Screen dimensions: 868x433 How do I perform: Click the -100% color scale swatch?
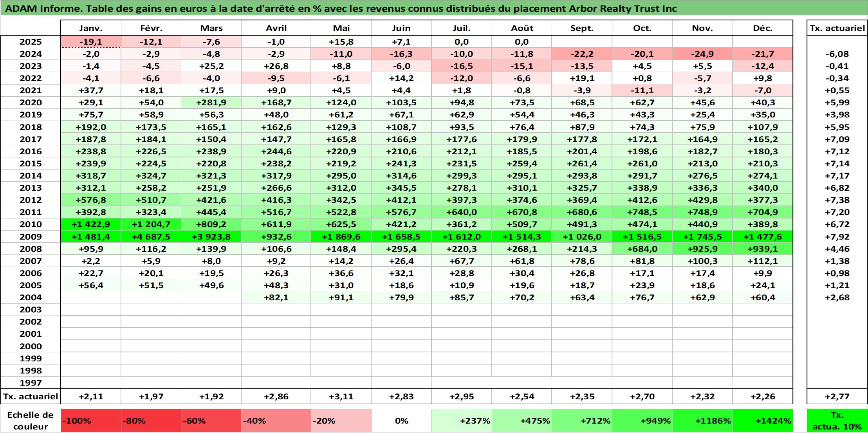pyautogui.click(x=91, y=420)
